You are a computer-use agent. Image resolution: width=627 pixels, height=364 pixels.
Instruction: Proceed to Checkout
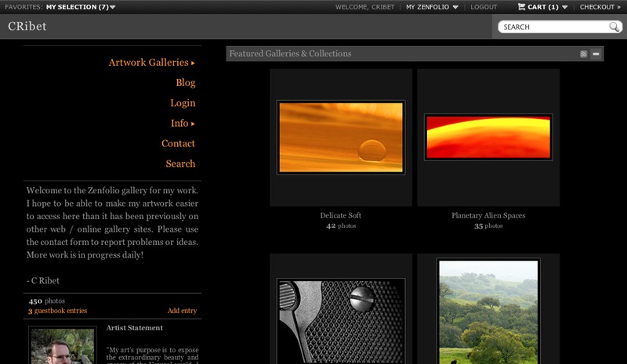tap(600, 7)
